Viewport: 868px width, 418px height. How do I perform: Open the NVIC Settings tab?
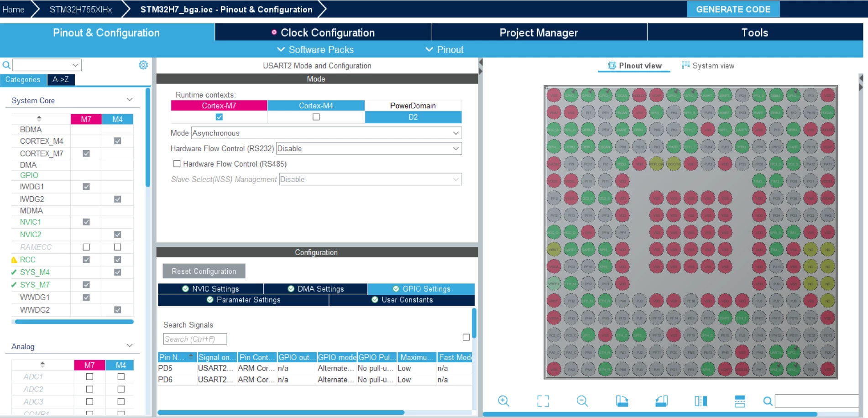[210, 289]
